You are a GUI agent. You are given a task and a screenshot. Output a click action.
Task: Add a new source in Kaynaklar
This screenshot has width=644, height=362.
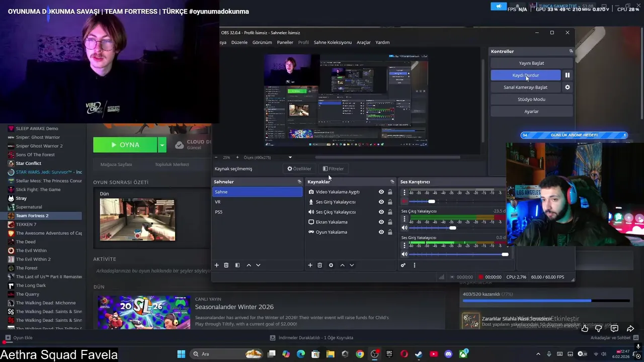pos(310,265)
